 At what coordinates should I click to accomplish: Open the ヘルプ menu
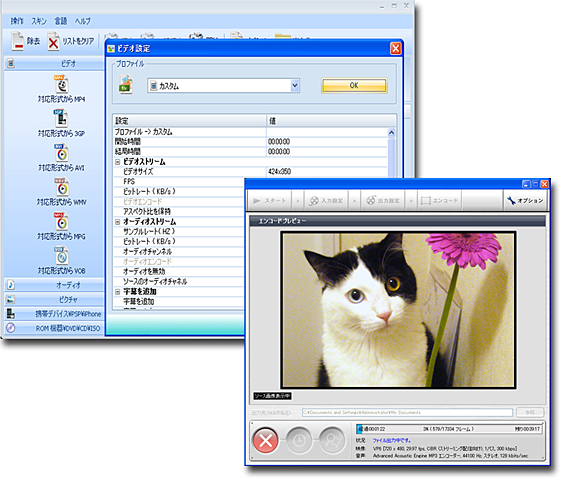pyautogui.click(x=83, y=21)
